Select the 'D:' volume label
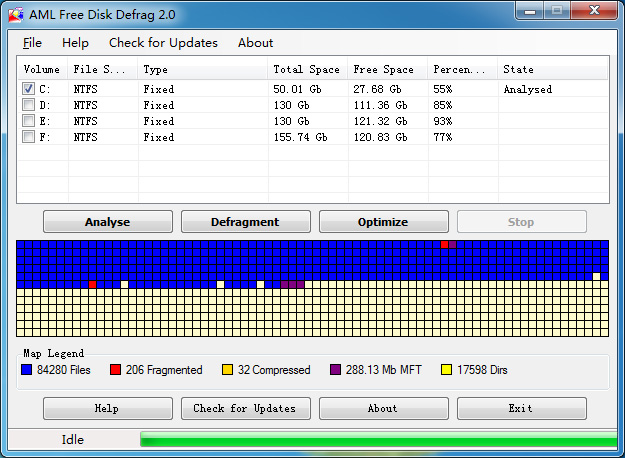 (x=45, y=105)
